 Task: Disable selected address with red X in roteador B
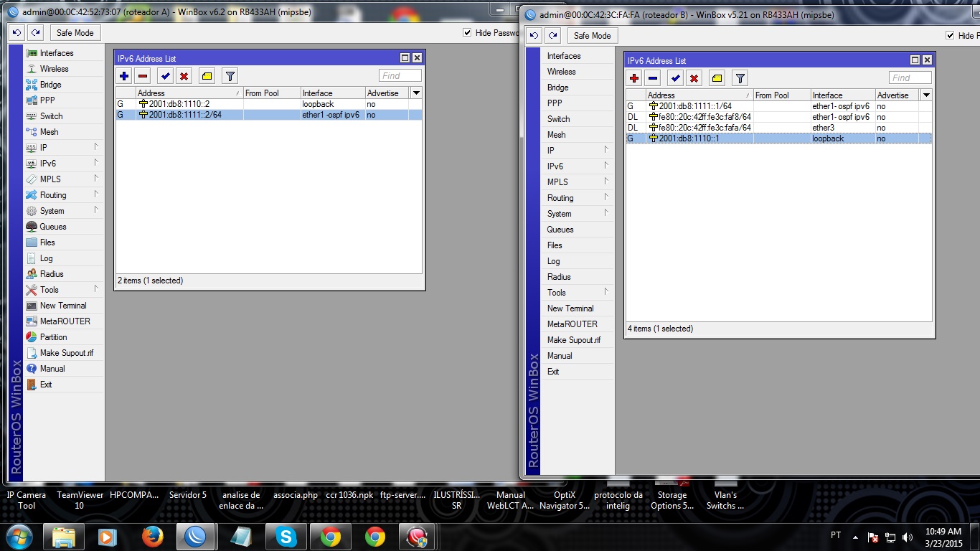[694, 78]
